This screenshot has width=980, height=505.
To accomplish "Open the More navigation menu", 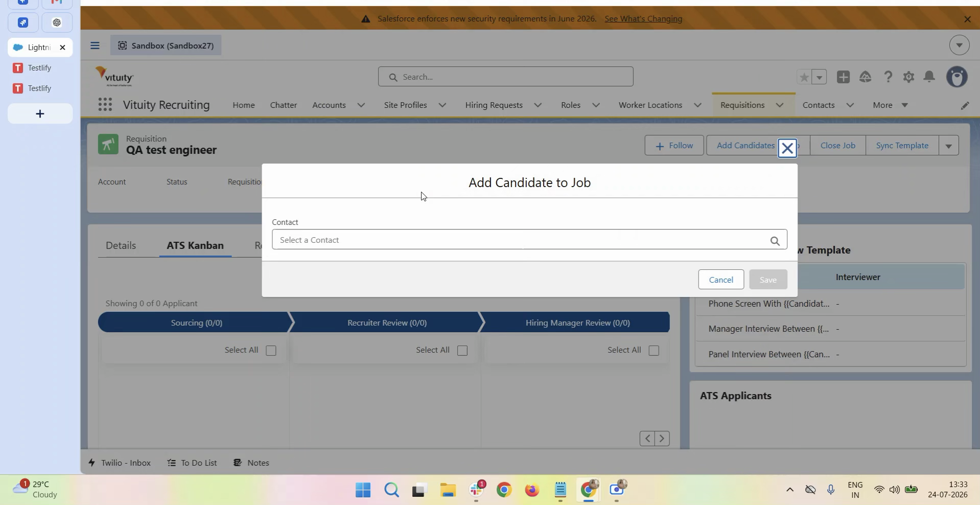I will point(890,105).
